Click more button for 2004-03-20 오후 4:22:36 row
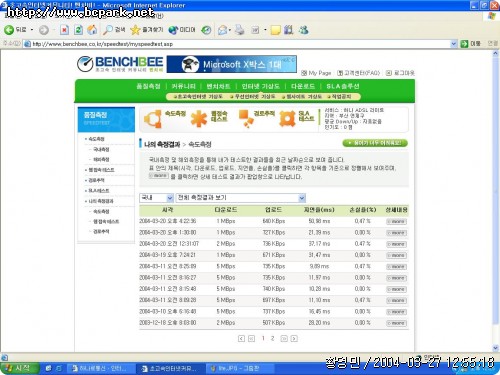The image size is (500, 375). tap(396, 222)
